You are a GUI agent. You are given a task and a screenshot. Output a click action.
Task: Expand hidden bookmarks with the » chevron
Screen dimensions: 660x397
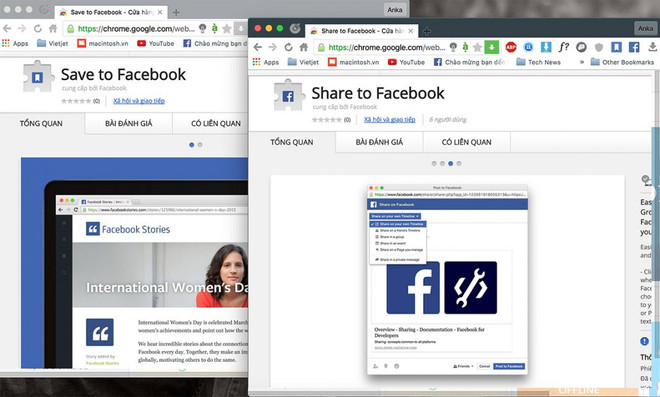[x=582, y=62]
